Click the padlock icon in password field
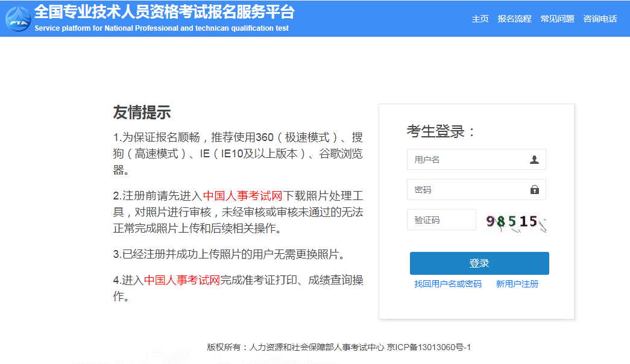 (x=537, y=189)
